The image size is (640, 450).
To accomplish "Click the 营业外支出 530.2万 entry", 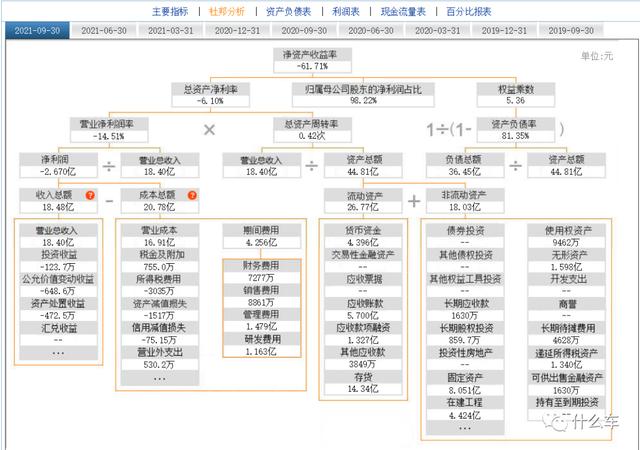I will pyautogui.click(x=160, y=358).
